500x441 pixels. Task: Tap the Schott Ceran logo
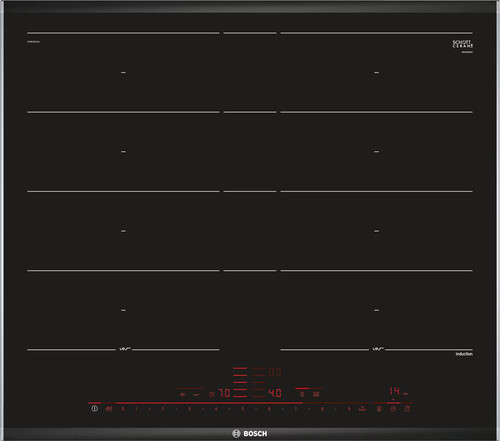(463, 44)
